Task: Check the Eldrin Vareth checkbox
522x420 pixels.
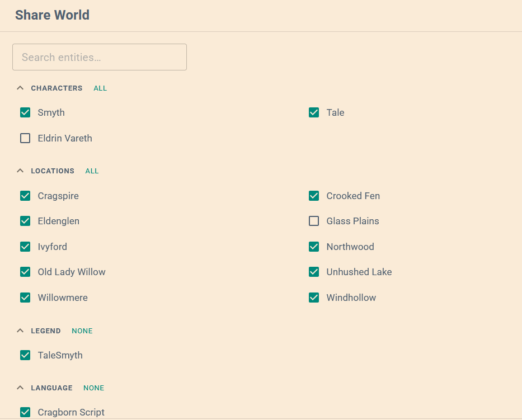Action: 25,138
